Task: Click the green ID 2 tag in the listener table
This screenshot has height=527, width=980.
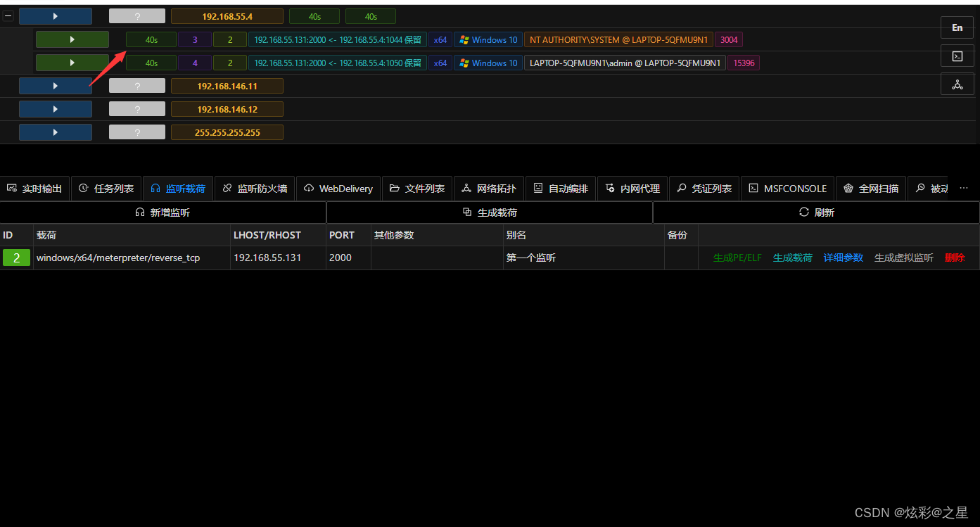Action: pos(16,258)
